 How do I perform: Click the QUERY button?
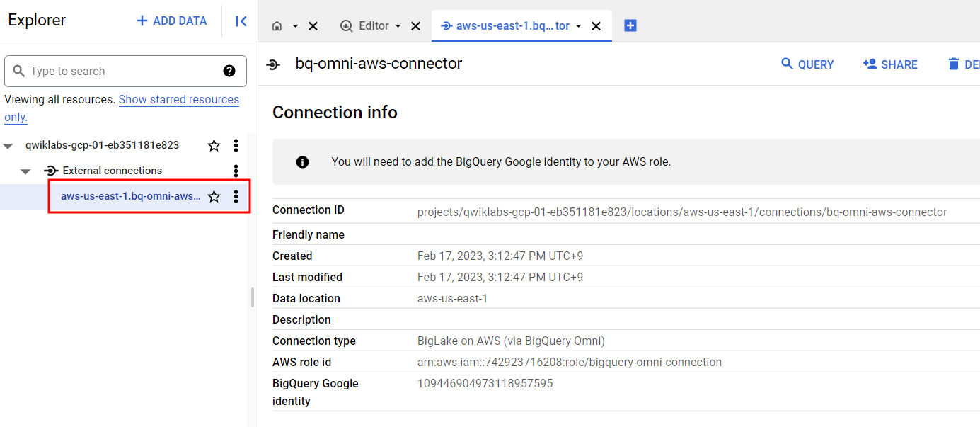pyautogui.click(x=807, y=64)
